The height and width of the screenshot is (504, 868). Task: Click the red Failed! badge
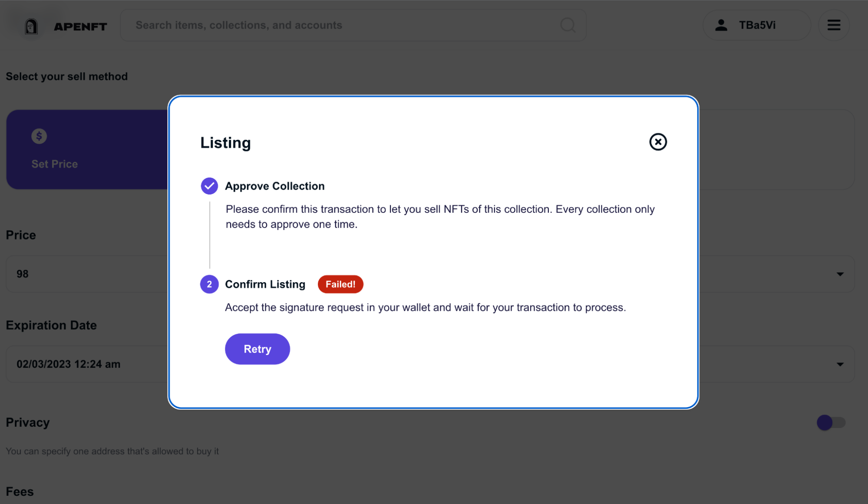[x=340, y=284]
